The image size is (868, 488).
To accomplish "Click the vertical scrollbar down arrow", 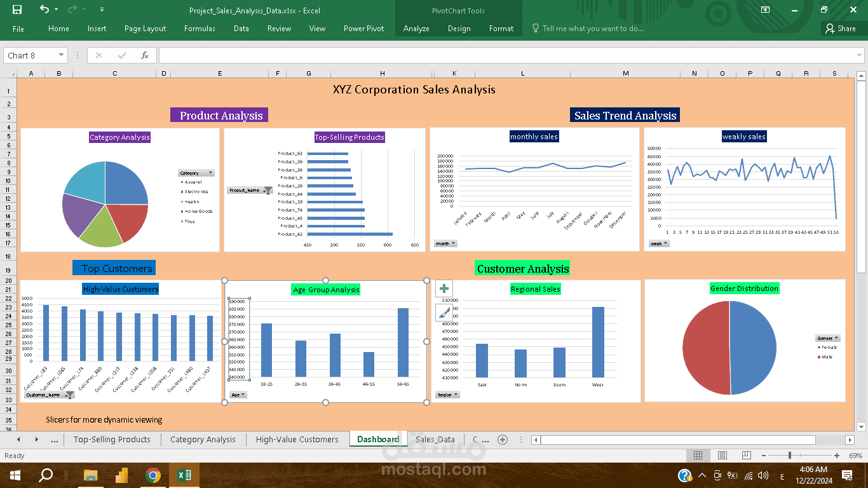I will tap(861, 426).
